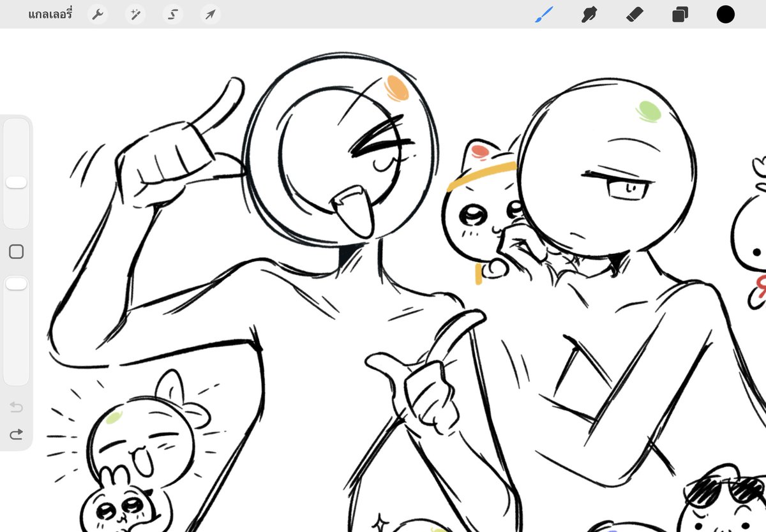Screen dimensions: 766x532
Task: Open the black color picker swatch
Action: coord(725,14)
